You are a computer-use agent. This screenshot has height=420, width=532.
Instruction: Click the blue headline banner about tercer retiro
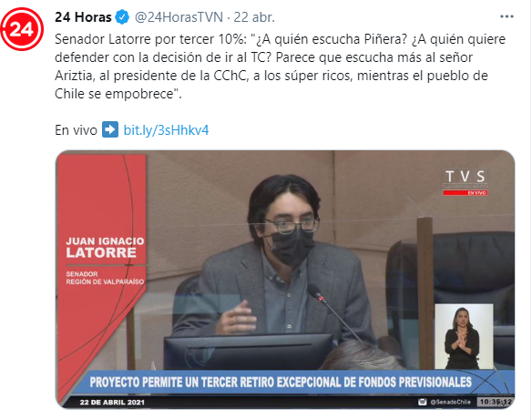pyautogui.click(x=281, y=382)
